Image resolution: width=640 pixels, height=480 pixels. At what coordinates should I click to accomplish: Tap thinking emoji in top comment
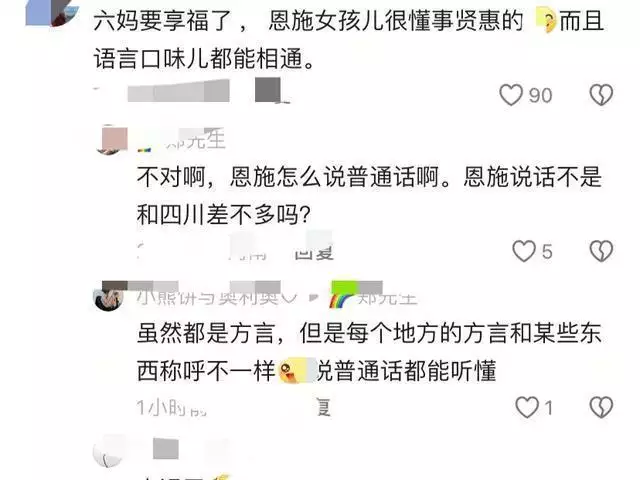546,21
